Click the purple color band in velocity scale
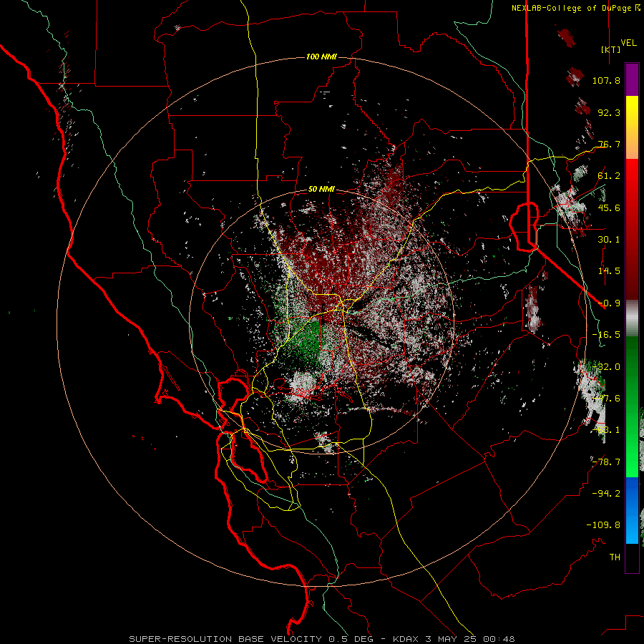The height and width of the screenshot is (644, 644). point(632,80)
